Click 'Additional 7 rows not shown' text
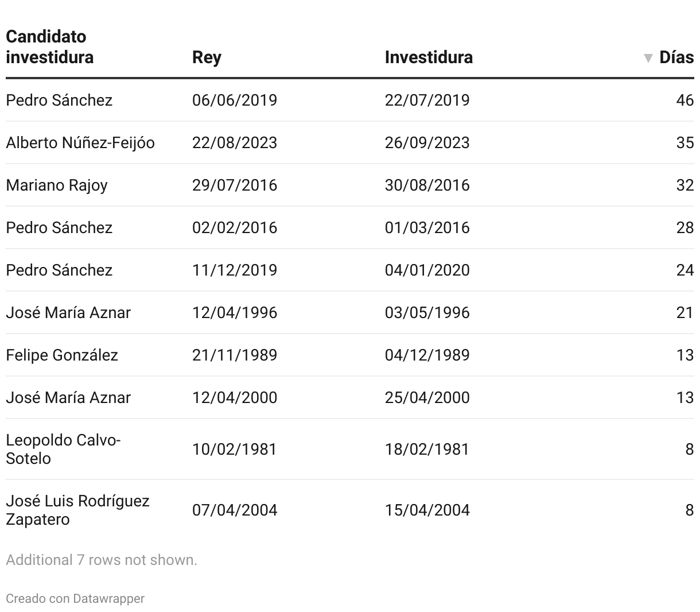 [102, 560]
